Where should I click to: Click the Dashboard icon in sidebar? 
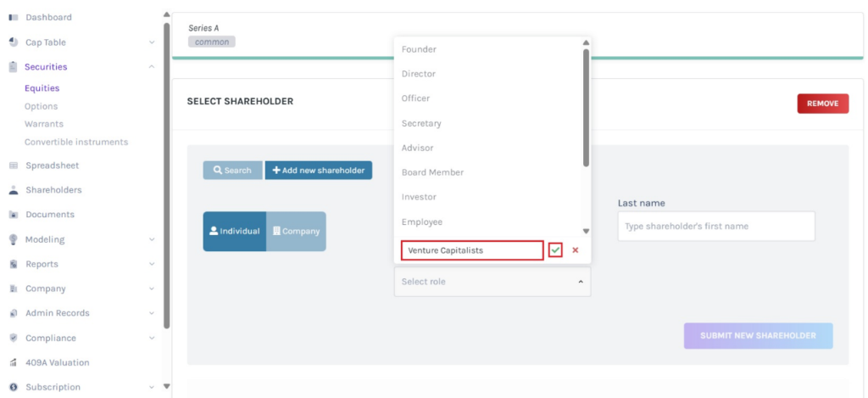pyautogui.click(x=14, y=18)
